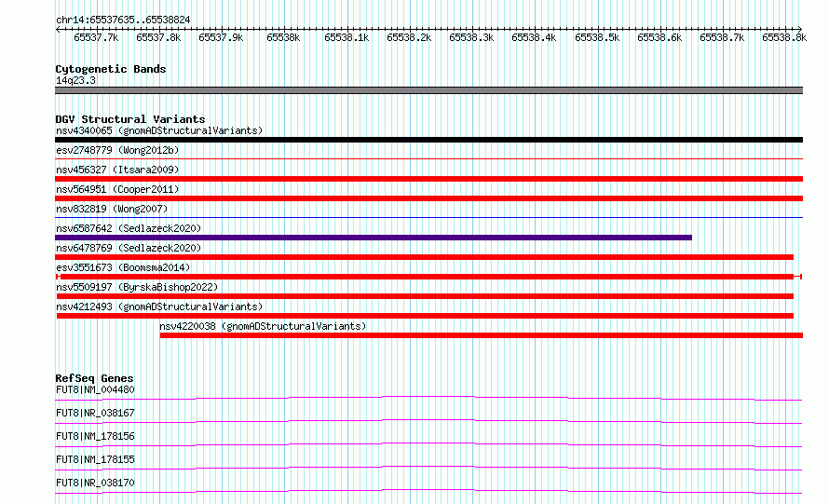This screenshot has height=504, width=829.
Task: Click the 65537.9k ruler tick label
Action: point(221,38)
